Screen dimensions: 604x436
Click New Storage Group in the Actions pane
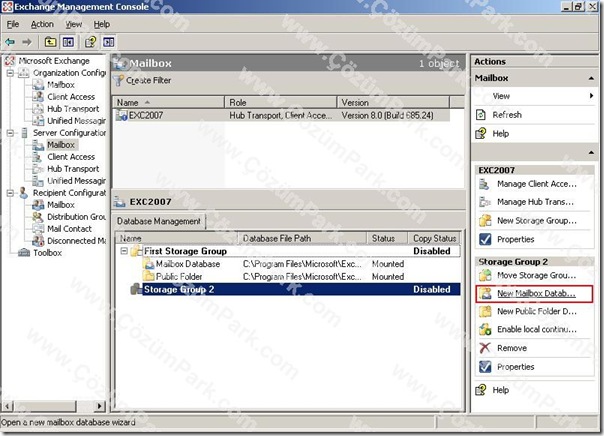click(x=537, y=221)
